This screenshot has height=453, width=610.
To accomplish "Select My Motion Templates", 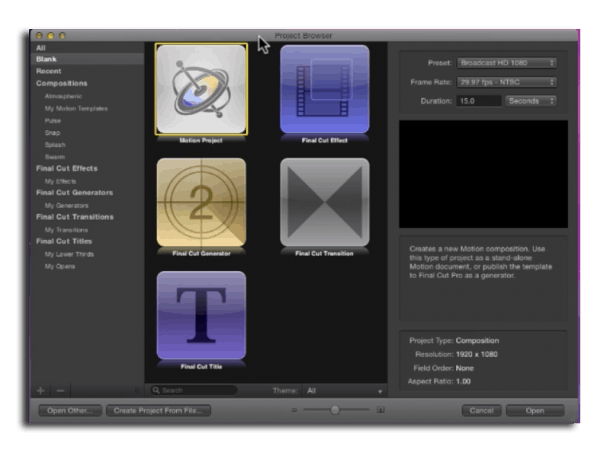I will tap(76, 109).
